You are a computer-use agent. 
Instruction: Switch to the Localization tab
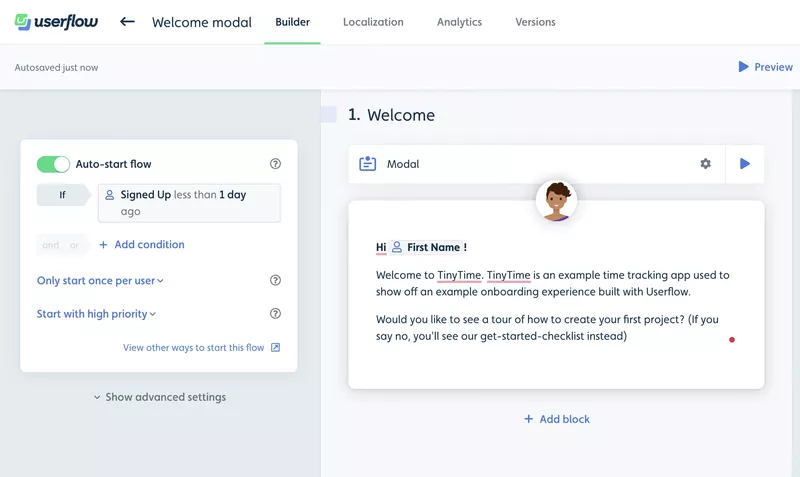click(x=373, y=22)
